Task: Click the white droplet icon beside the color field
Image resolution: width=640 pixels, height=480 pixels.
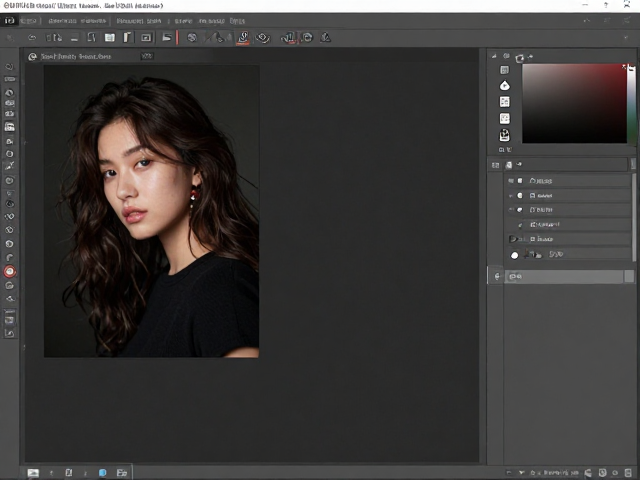Action: pyautogui.click(x=504, y=85)
